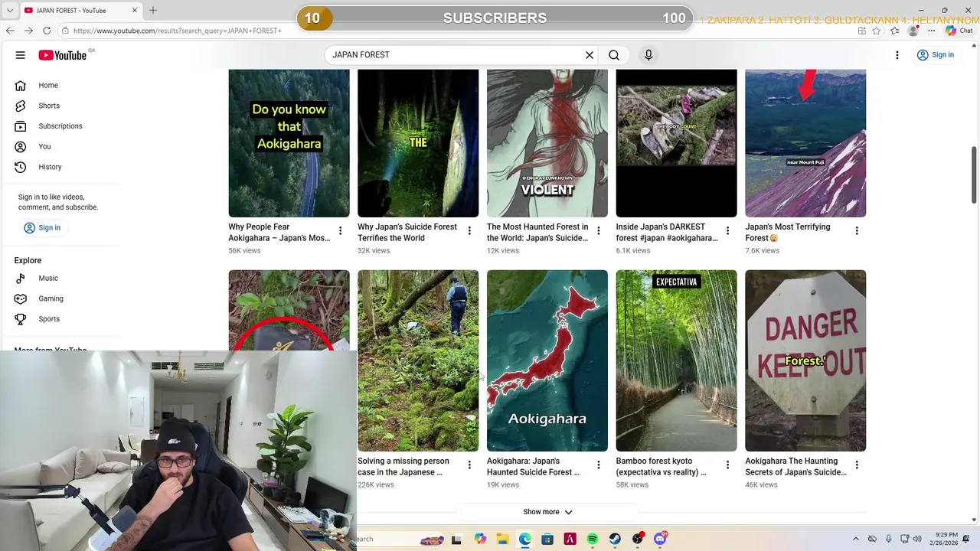This screenshot has height=551, width=980.
Task: Click the sidebar Sign in button
Action: pyautogui.click(x=42, y=227)
